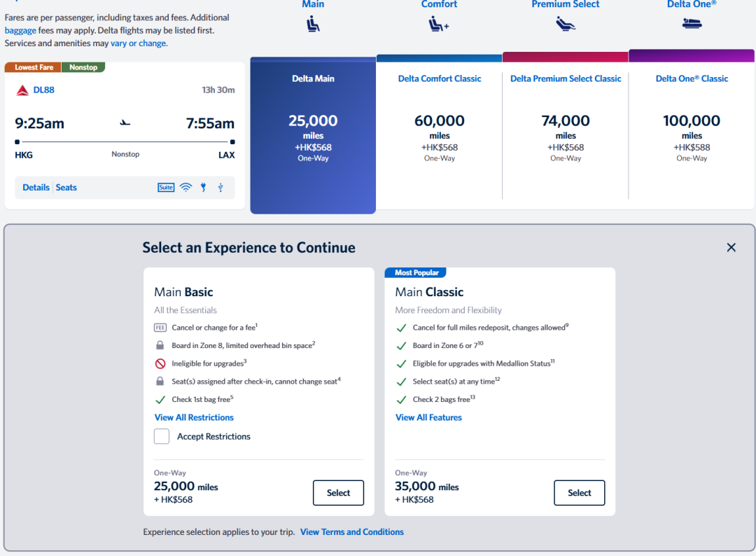This screenshot has width=756, height=556.
Task: Select the Main Classic experience
Action: coord(579,493)
